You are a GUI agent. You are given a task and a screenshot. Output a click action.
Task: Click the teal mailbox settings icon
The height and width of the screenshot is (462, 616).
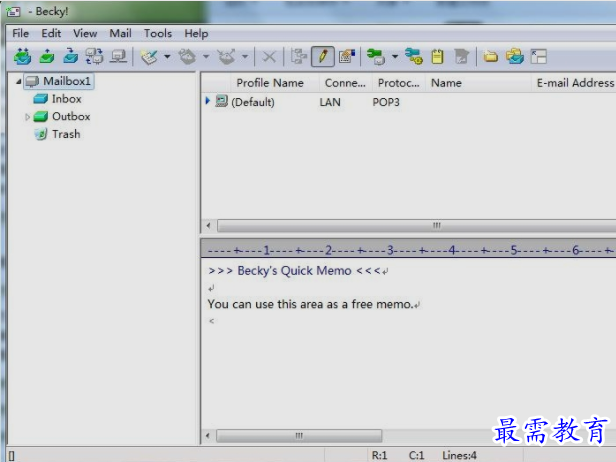tap(414, 56)
